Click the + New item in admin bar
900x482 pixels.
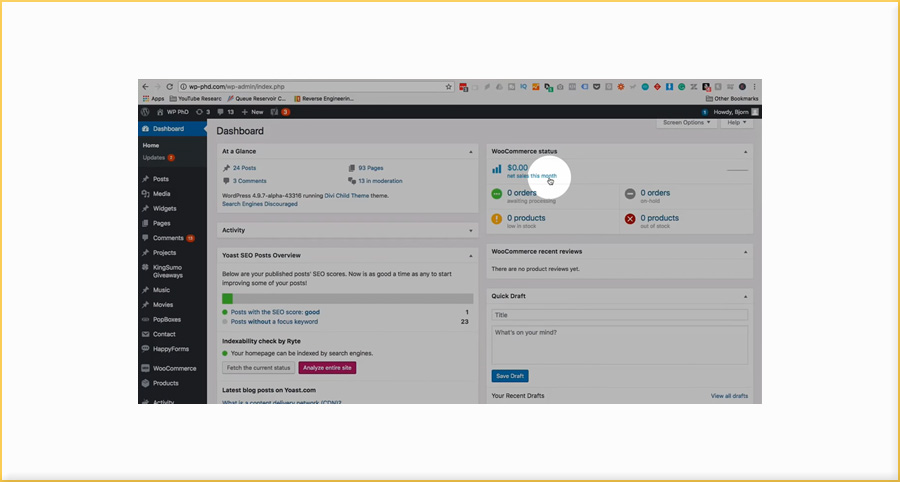(x=253, y=112)
